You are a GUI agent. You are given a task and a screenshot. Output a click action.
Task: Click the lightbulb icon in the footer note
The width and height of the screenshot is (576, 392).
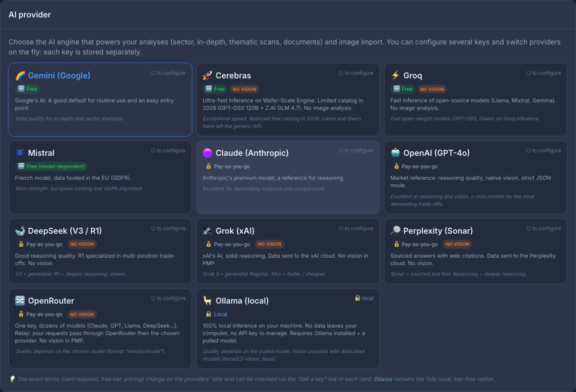pyautogui.click(x=12, y=379)
